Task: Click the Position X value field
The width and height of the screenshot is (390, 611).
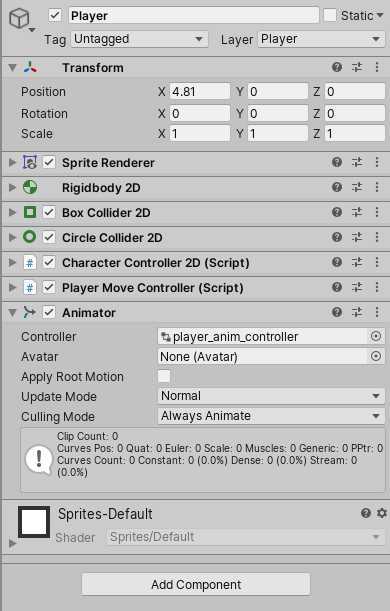Action: pos(200,92)
